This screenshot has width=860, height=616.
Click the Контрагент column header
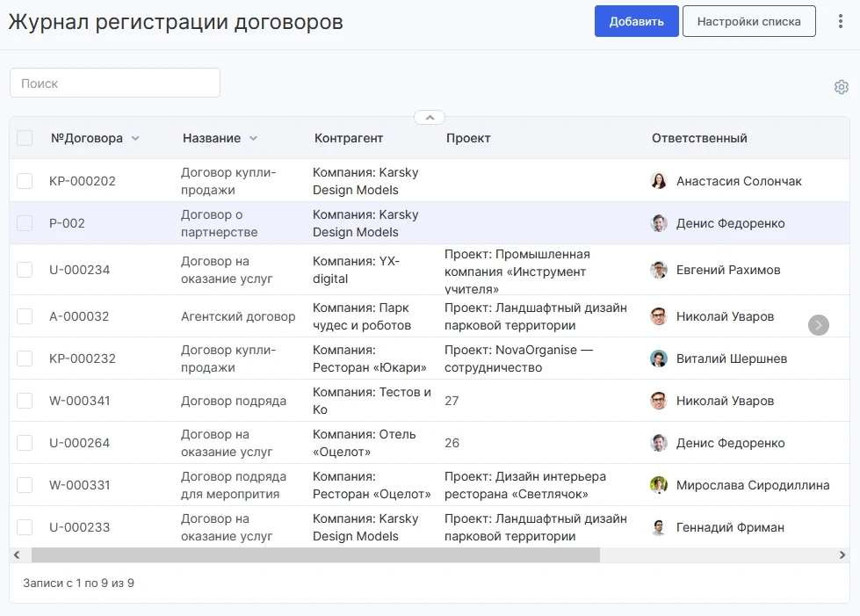click(349, 138)
